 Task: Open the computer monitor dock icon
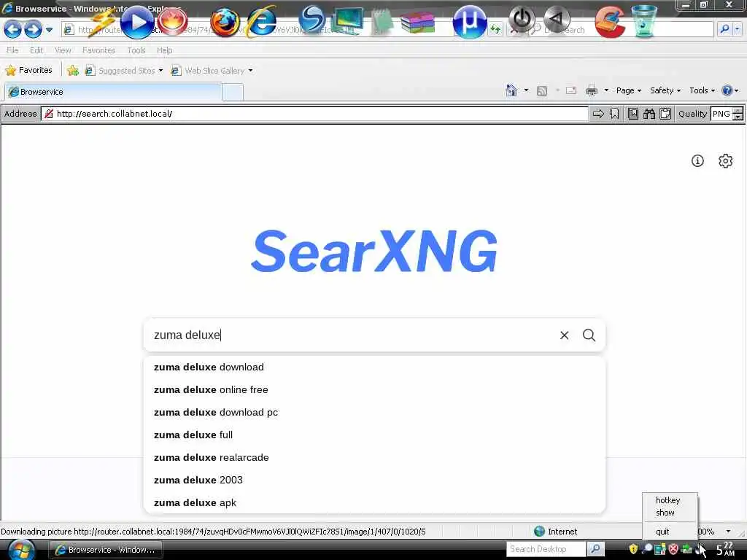tap(348, 21)
